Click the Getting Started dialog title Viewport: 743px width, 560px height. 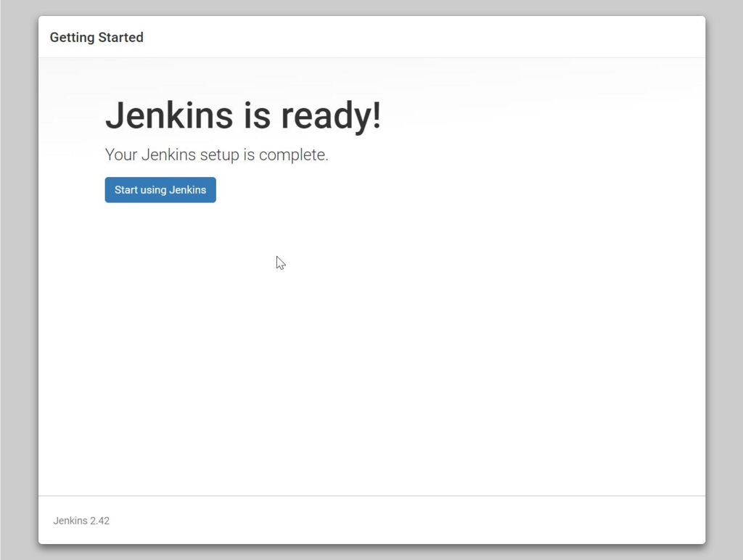coord(97,38)
